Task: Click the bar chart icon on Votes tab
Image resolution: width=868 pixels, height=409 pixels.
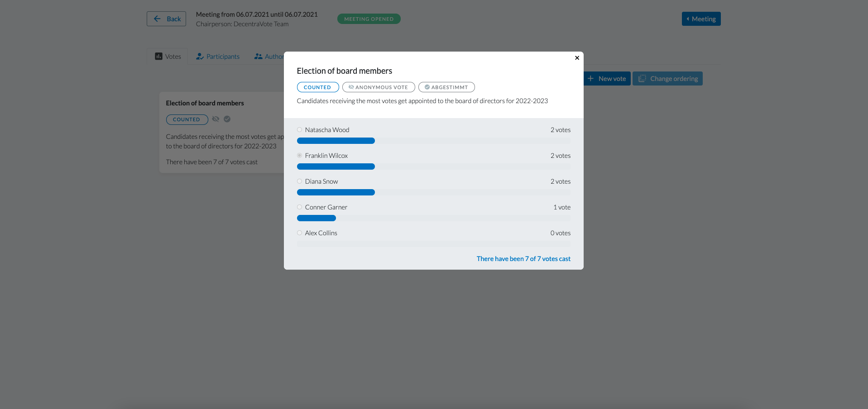Action: pyautogui.click(x=158, y=57)
